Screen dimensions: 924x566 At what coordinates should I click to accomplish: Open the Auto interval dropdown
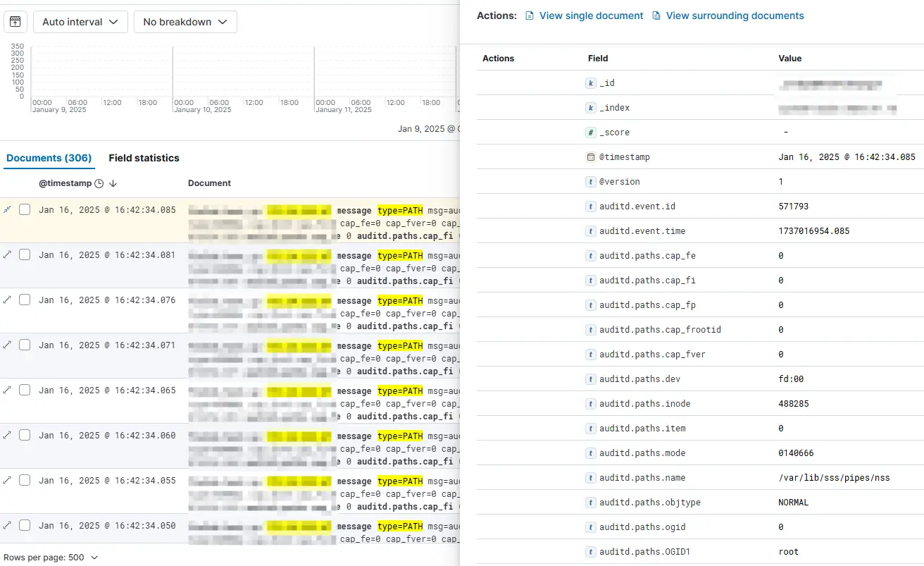click(x=80, y=22)
